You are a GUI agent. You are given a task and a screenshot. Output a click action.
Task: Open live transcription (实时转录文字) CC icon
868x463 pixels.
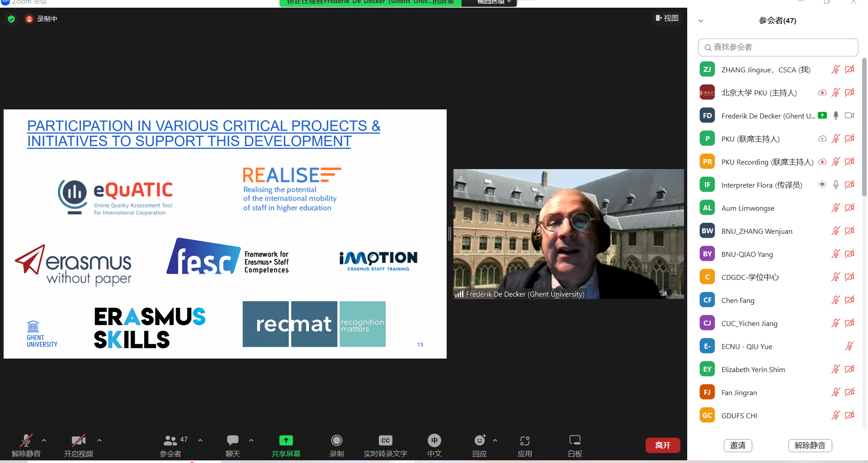[385, 440]
